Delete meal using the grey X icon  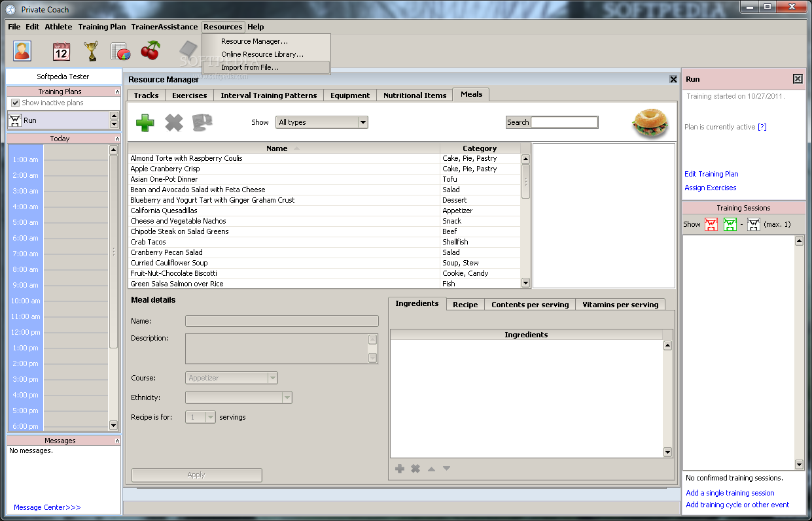pos(173,122)
